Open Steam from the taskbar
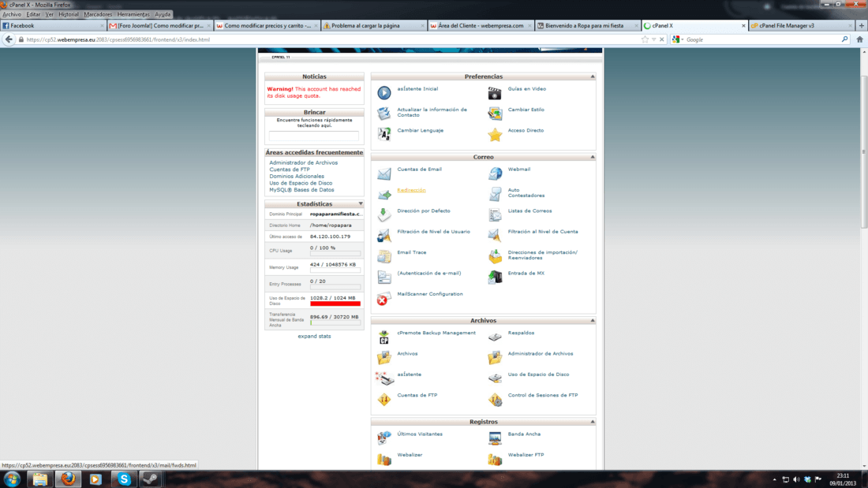 pyautogui.click(x=150, y=479)
